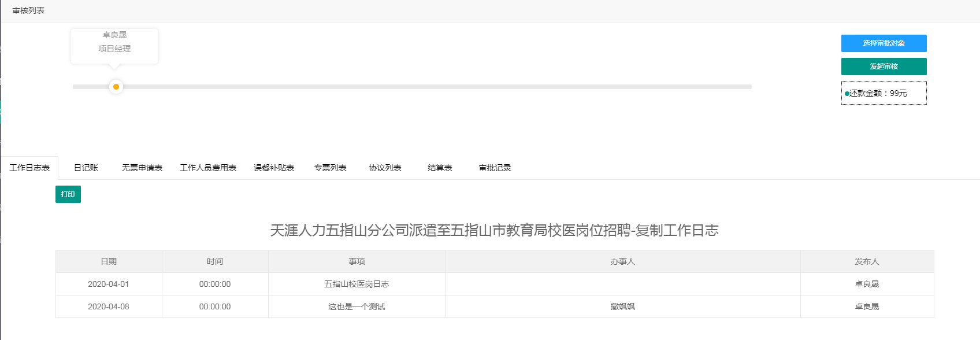Image resolution: width=980 pixels, height=340 pixels.
Task: Select the 2020-04-01 date cell
Action: point(109,284)
